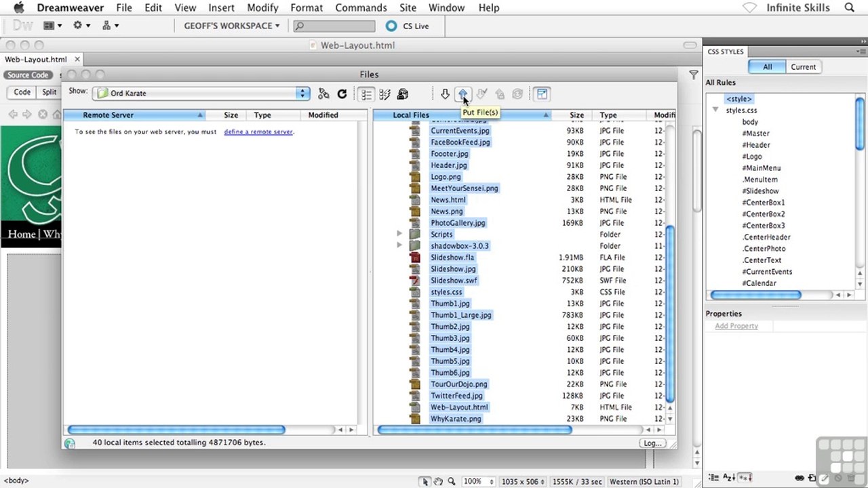Switch to Code view

click(x=22, y=92)
